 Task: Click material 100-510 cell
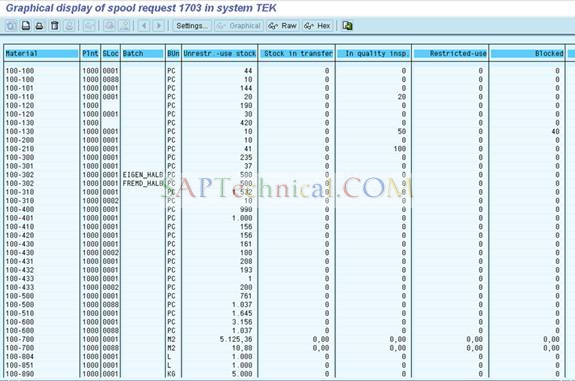20,313
